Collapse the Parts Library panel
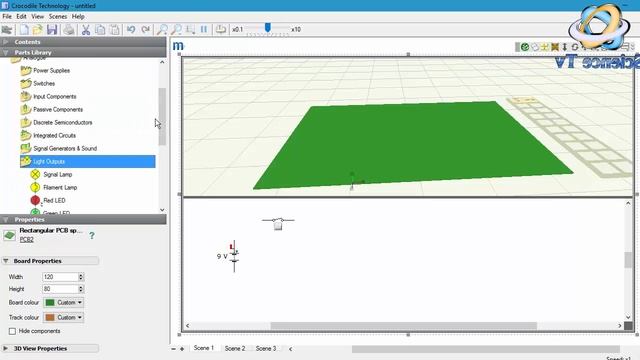Viewport: 640px width, 360px height. click(x=6, y=52)
